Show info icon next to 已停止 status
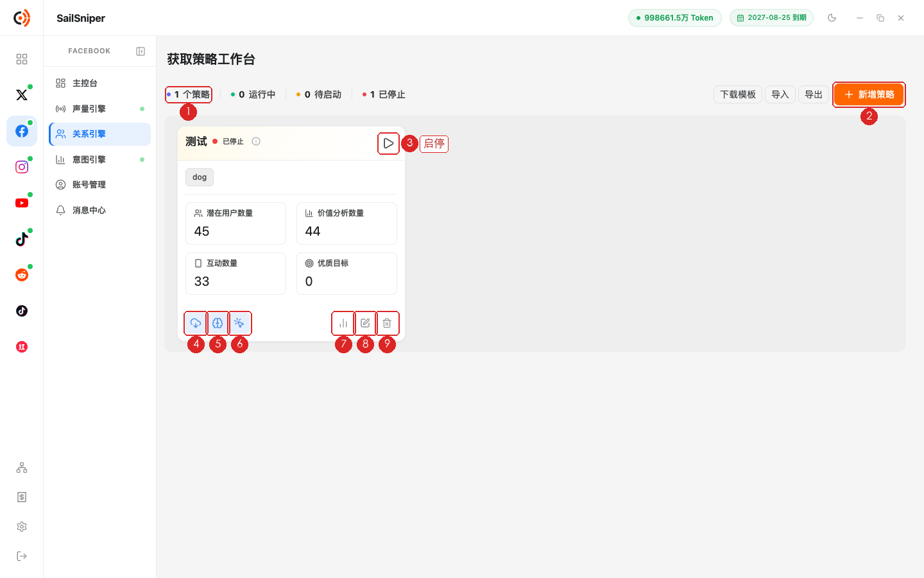Viewport: 924px width, 578px height. (x=256, y=141)
